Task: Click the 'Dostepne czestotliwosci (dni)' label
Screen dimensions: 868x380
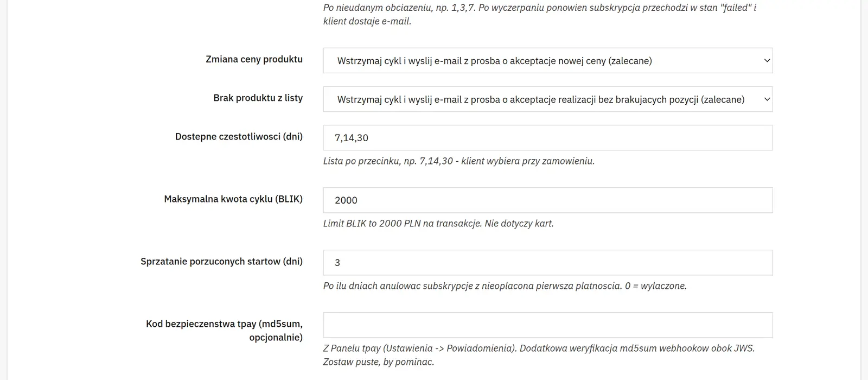Action: [239, 136]
